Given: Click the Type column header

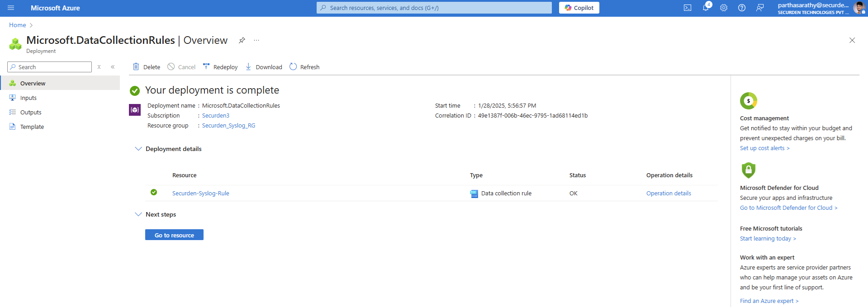Looking at the screenshot, I should [x=476, y=175].
